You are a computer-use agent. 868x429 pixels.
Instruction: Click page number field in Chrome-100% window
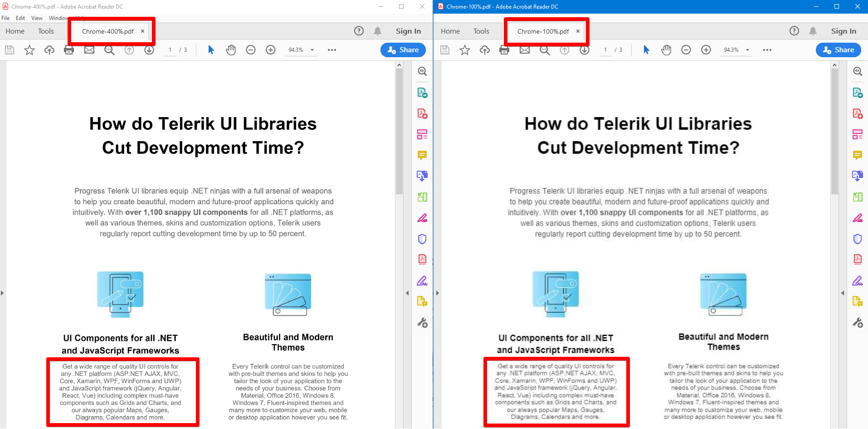click(x=605, y=50)
